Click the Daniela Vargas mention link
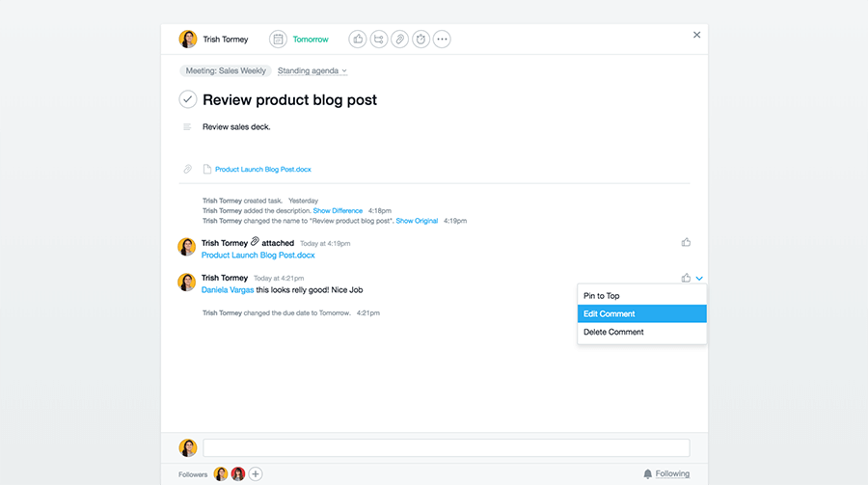This screenshot has height=485, width=868. [228, 290]
